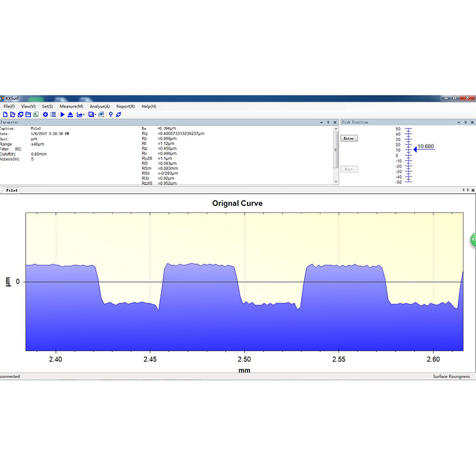Open the Pick Position panel options dropdown
The height and width of the screenshot is (476, 476).
(x=459, y=122)
